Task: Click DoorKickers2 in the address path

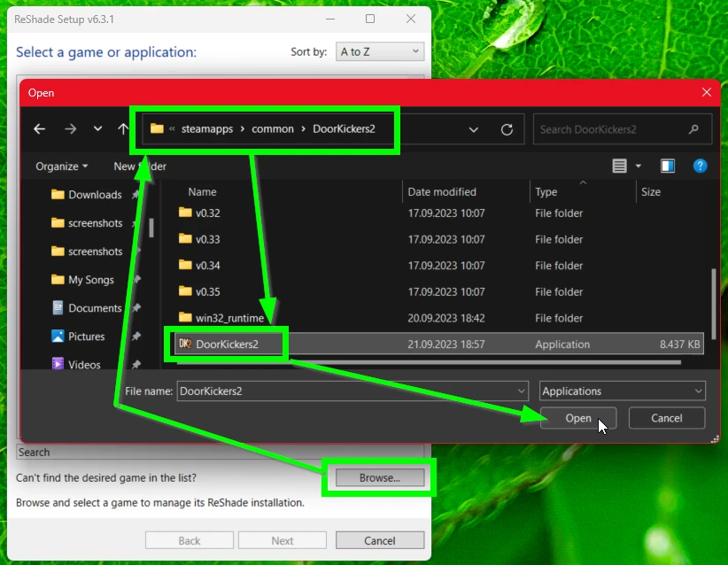Action: click(x=344, y=128)
